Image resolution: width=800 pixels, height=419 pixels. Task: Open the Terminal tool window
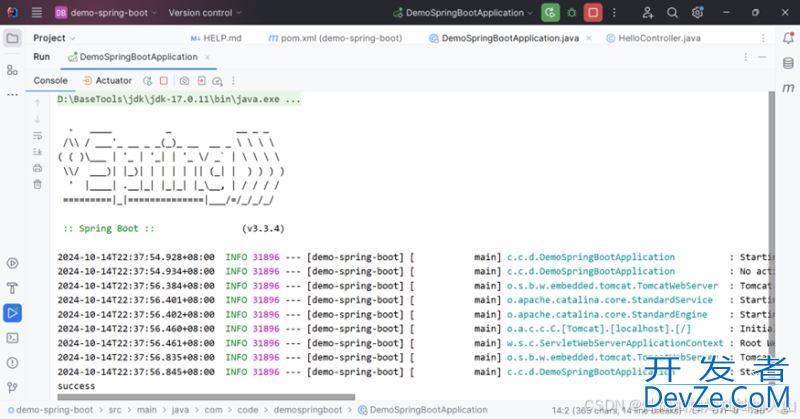coord(12,338)
